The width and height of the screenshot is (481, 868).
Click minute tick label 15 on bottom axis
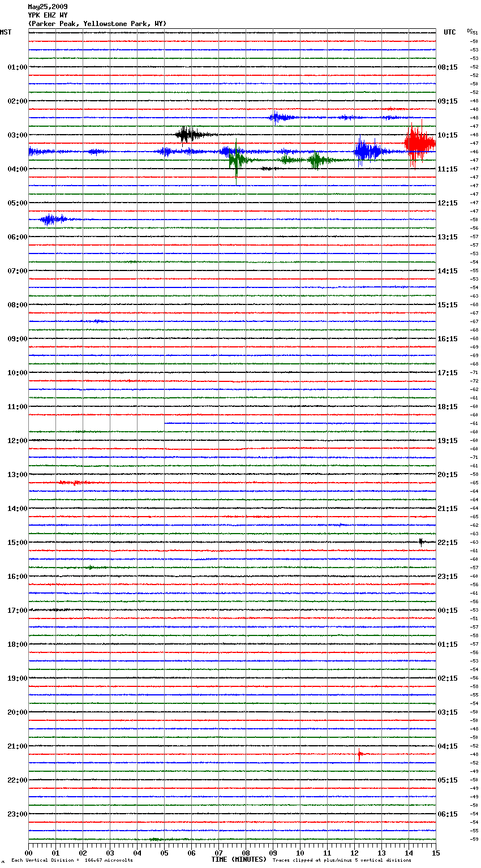(436, 853)
